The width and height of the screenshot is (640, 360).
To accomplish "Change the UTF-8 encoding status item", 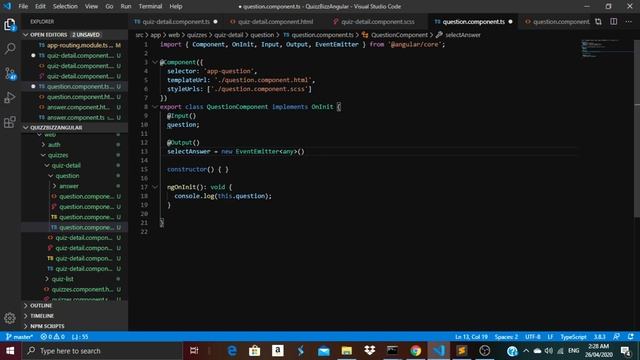I will [533, 337].
